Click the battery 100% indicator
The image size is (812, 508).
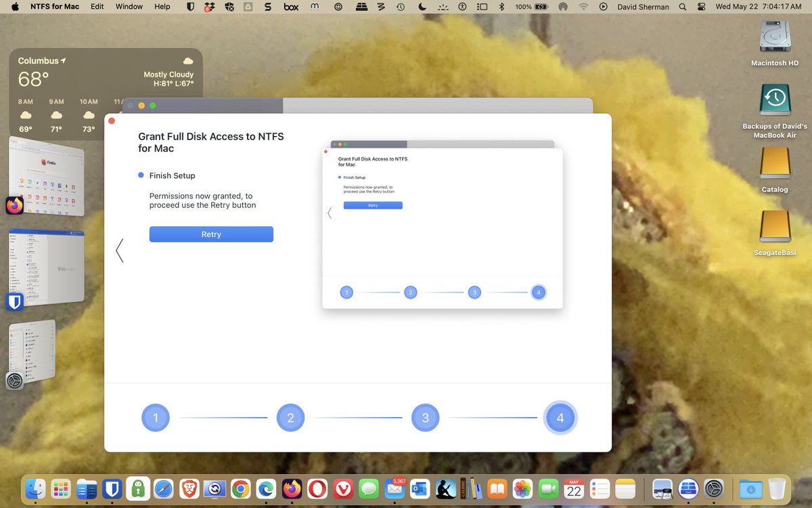click(533, 7)
